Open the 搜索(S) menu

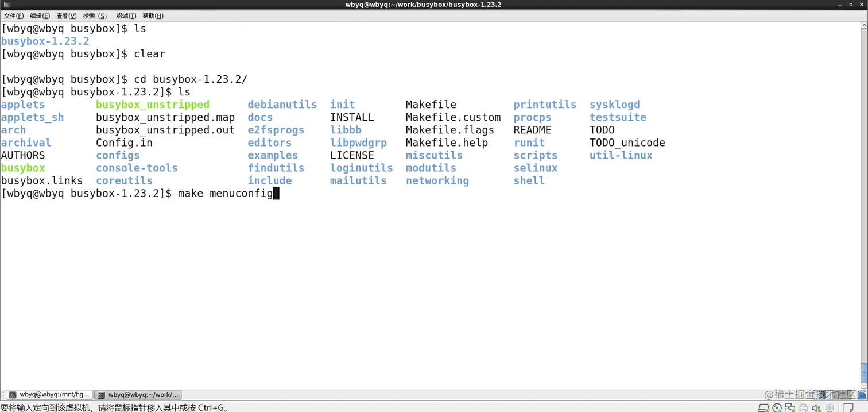(x=95, y=16)
